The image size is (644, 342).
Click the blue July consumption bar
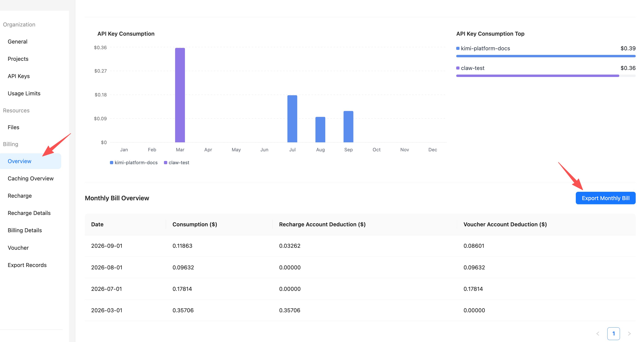pyautogui.click(x=292, y=119)
